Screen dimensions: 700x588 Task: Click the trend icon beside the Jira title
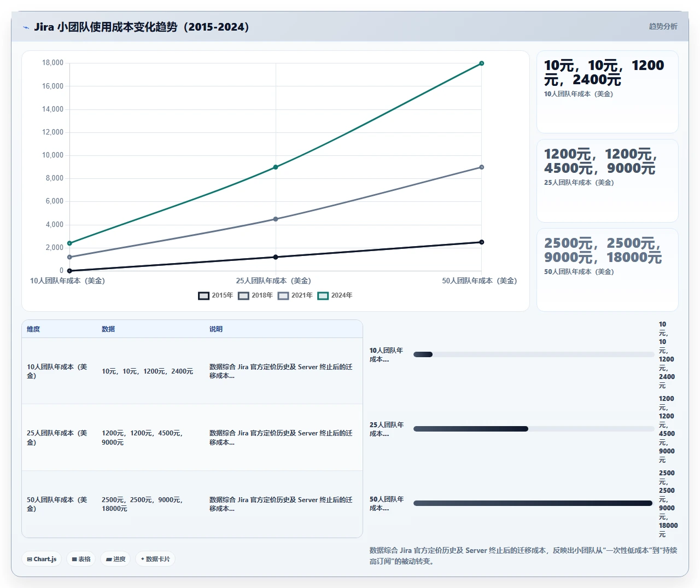click(x=26, y=27)
